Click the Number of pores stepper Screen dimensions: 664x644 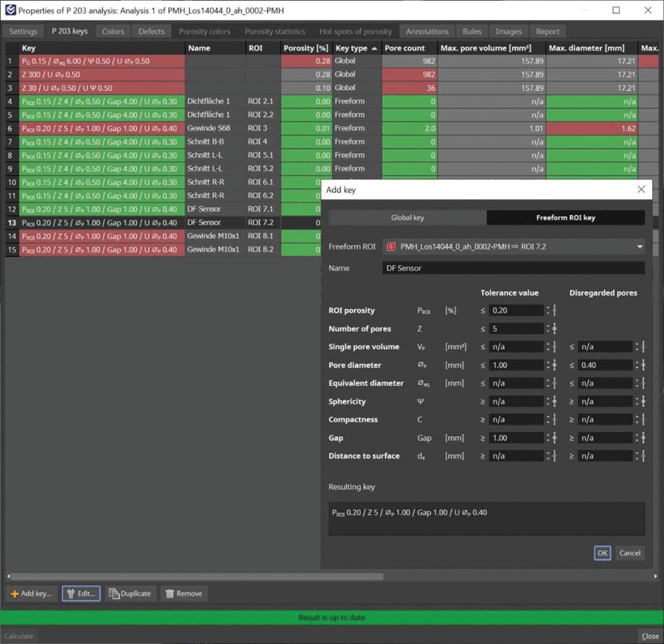click(x=552, y=329)
